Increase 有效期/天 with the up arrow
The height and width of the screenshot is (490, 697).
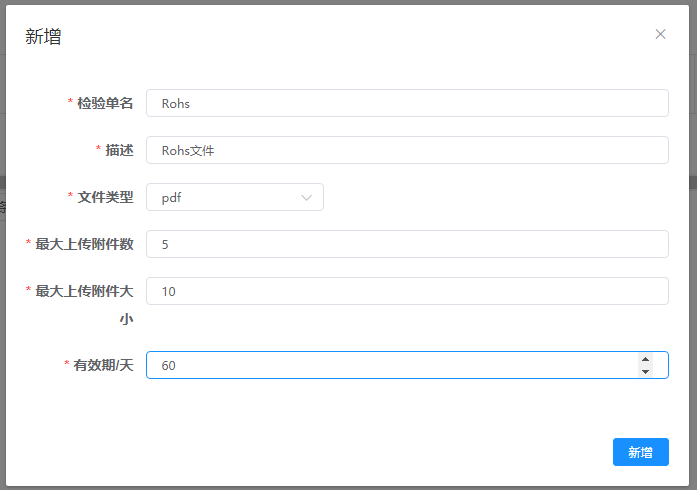[x=645, y=359]
